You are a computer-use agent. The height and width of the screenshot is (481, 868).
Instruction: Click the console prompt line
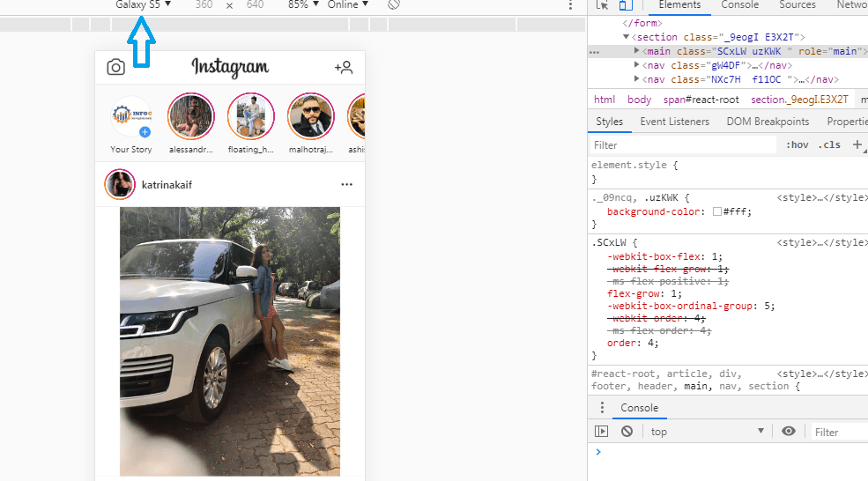point(727,452)
